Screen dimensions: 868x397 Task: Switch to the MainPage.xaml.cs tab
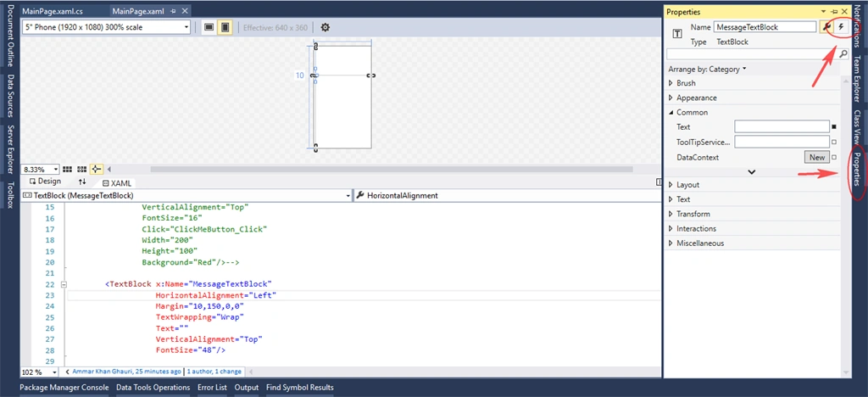point(51,11)
